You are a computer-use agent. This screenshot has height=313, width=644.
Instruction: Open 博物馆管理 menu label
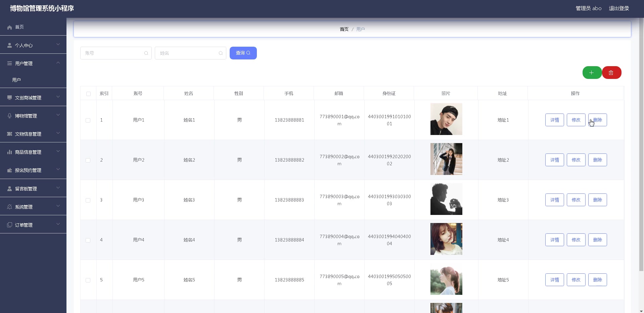26,116
